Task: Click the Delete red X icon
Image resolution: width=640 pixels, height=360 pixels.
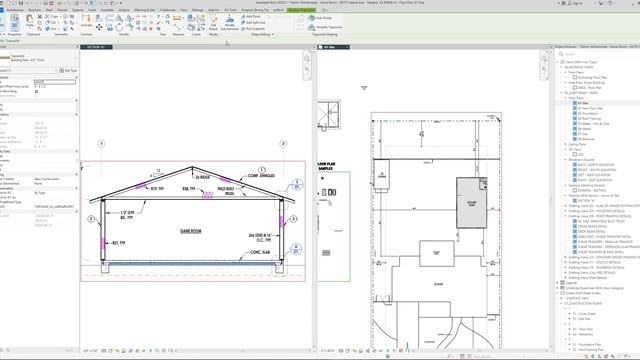Action: pos(151,29)
